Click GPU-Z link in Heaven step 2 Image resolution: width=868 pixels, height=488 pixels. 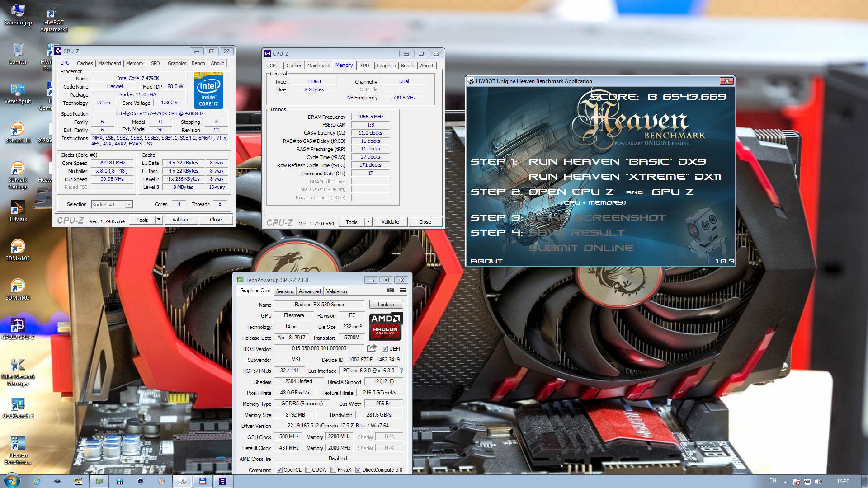672,192
